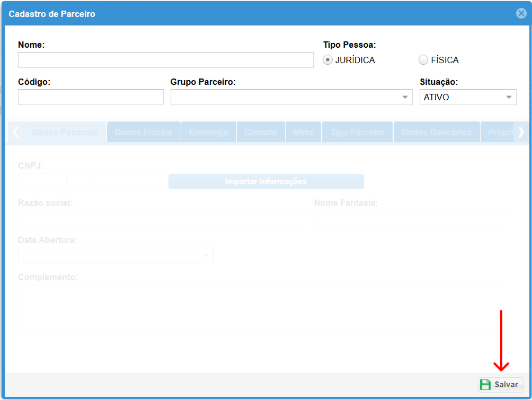The image size is (532, 400).
Task: Select the Meta tab
Action: coord(303,132)
